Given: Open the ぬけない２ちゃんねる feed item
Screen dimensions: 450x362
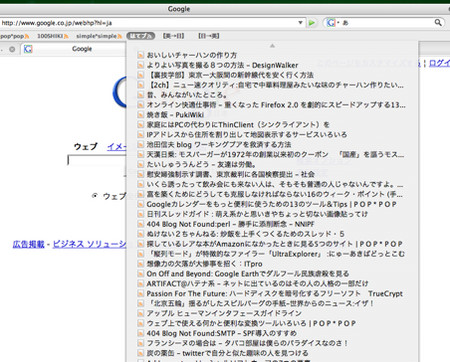Looking at the screenshot, I should (x=272, y=234).
